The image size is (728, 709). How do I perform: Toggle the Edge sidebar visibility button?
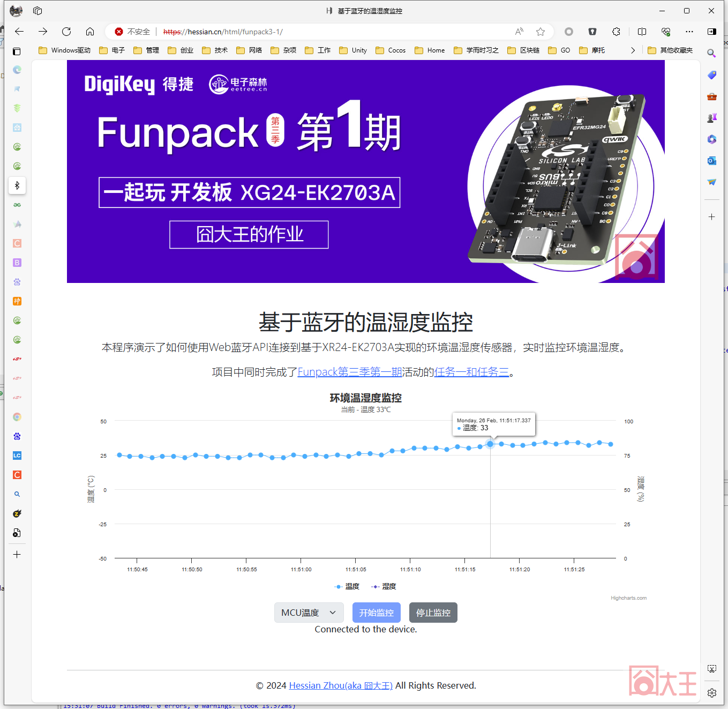click(712, 32)
